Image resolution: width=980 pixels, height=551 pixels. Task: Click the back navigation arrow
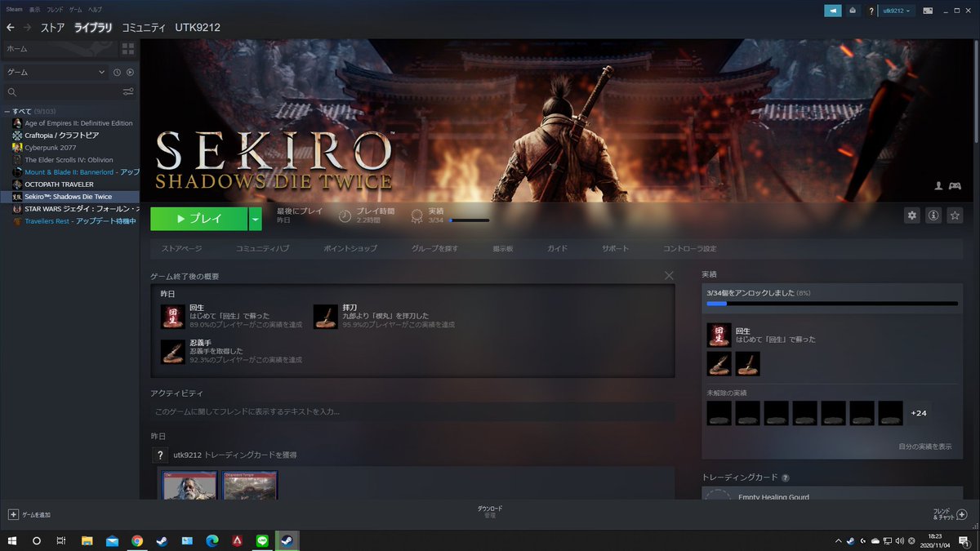(x=11, y=28)
